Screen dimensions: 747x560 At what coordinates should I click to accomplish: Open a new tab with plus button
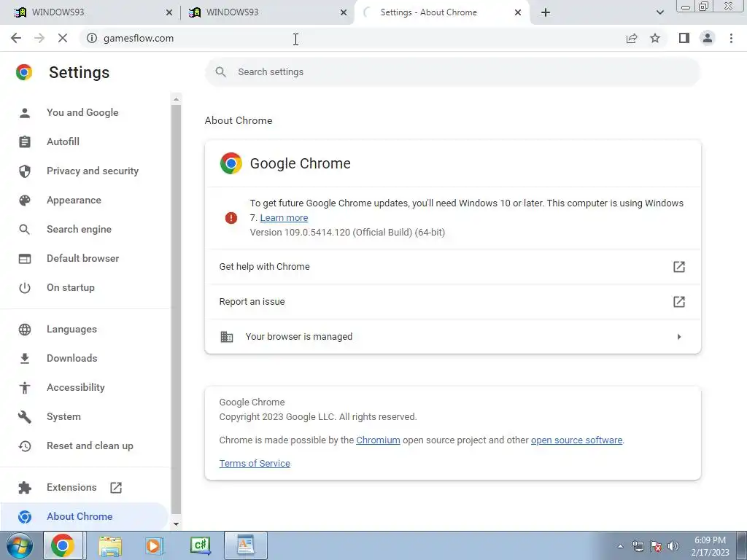546,12
